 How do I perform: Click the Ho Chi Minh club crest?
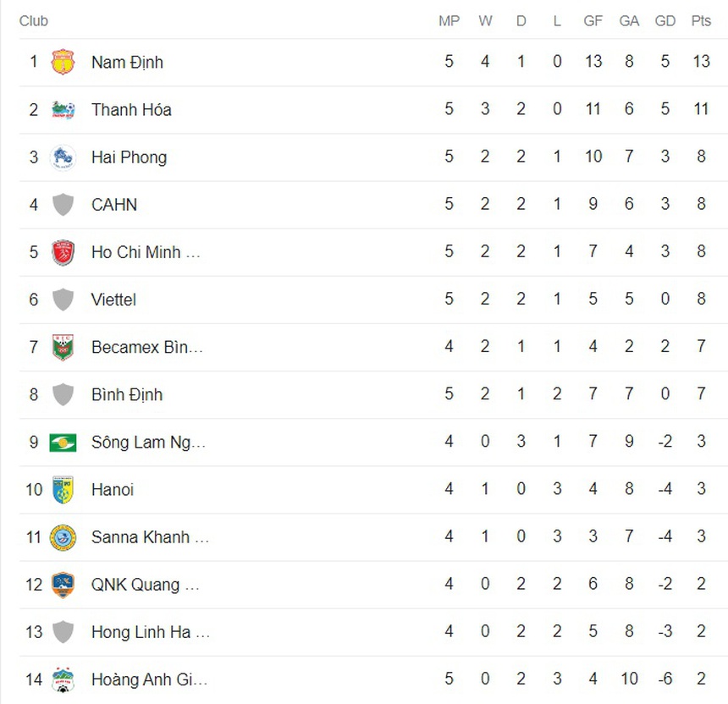pos(63,252)
